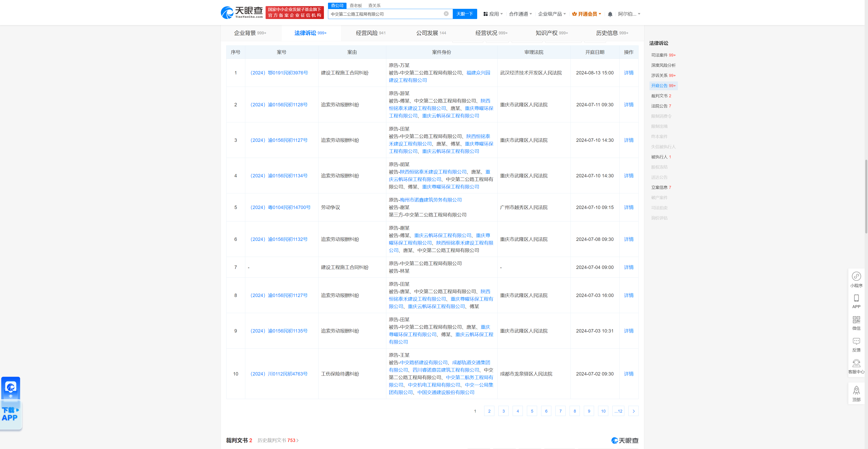Switch to 知识产权 tab
The image size is (868, 449).
click(x=552, y=33)
